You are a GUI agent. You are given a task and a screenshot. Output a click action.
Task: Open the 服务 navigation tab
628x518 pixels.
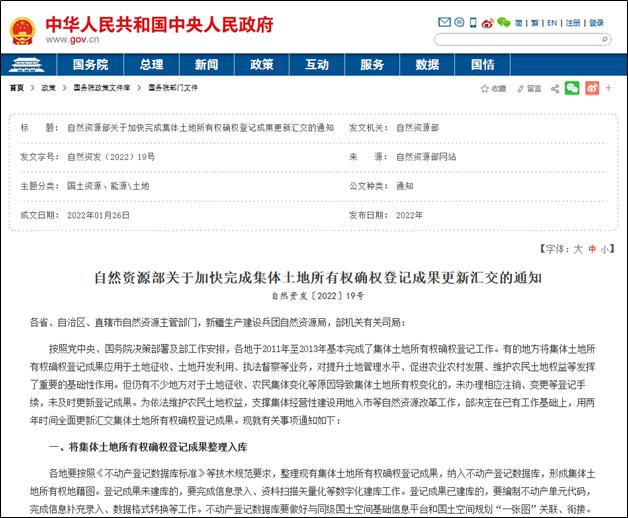[372, 64]
